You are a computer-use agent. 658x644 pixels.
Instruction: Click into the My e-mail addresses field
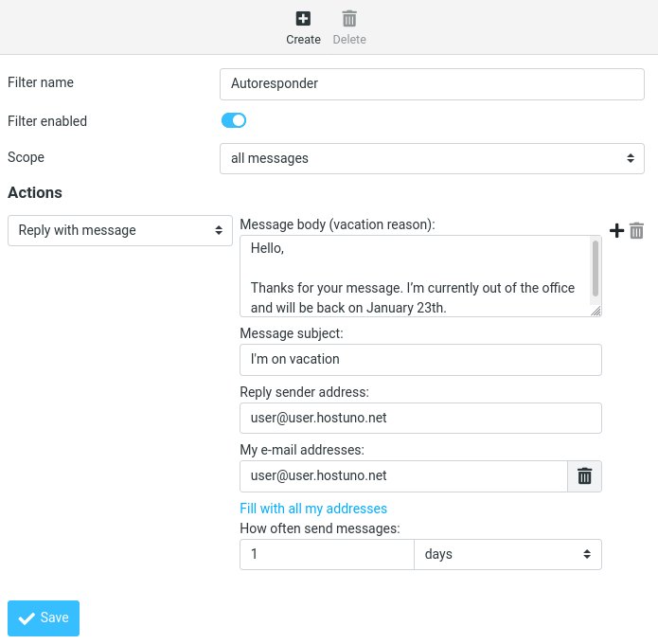pos(403,476)
